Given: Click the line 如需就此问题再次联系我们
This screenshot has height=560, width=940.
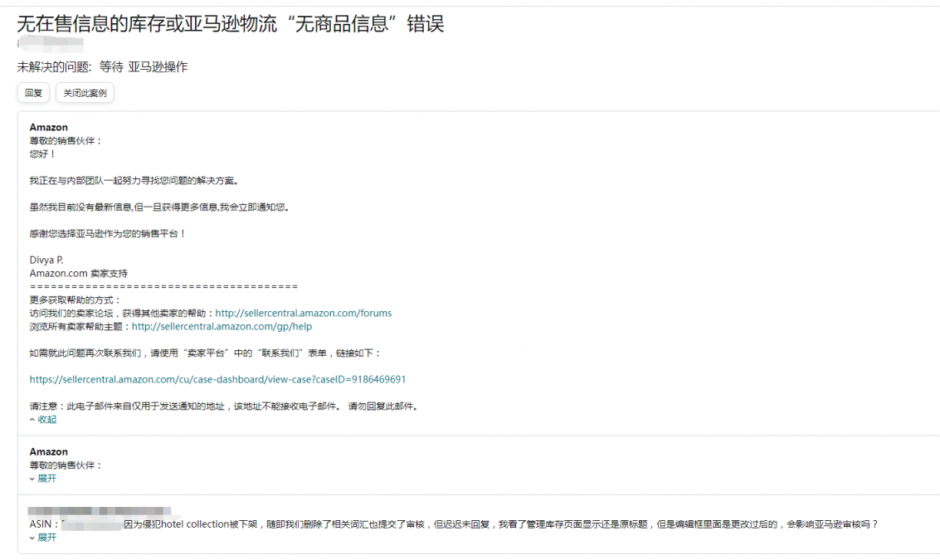Looking at the screenshot, I should [x=205, y=353].
